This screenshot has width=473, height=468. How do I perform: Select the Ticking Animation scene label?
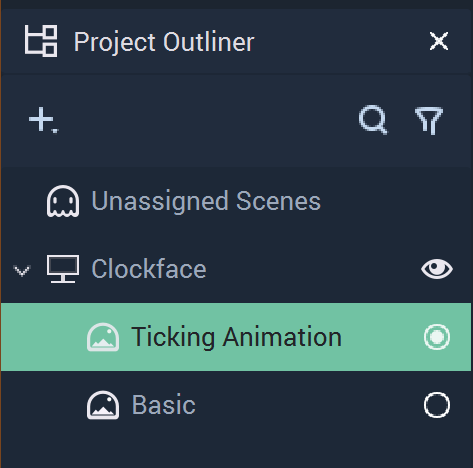tap(236, 337)
